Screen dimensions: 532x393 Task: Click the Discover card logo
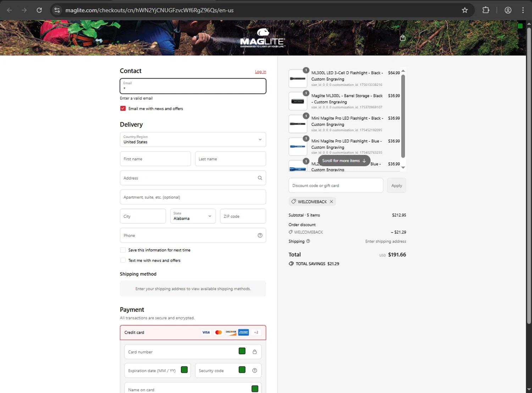[231, 332]
